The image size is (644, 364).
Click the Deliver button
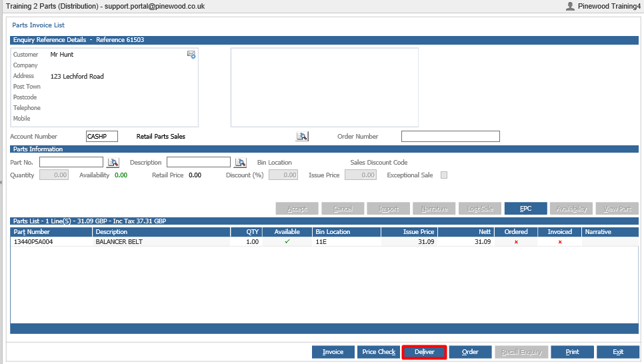[424, 352]
